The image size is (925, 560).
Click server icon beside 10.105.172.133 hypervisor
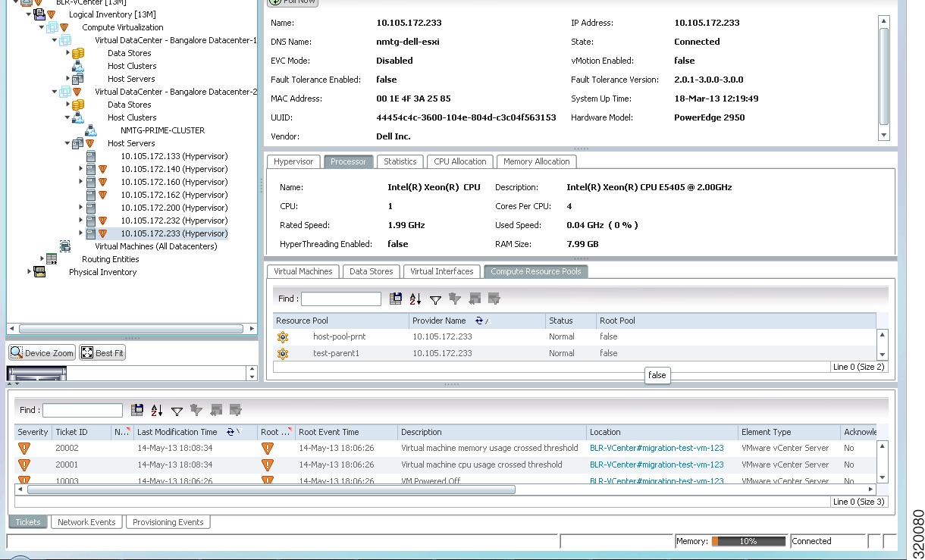click(x=91, y=156)
